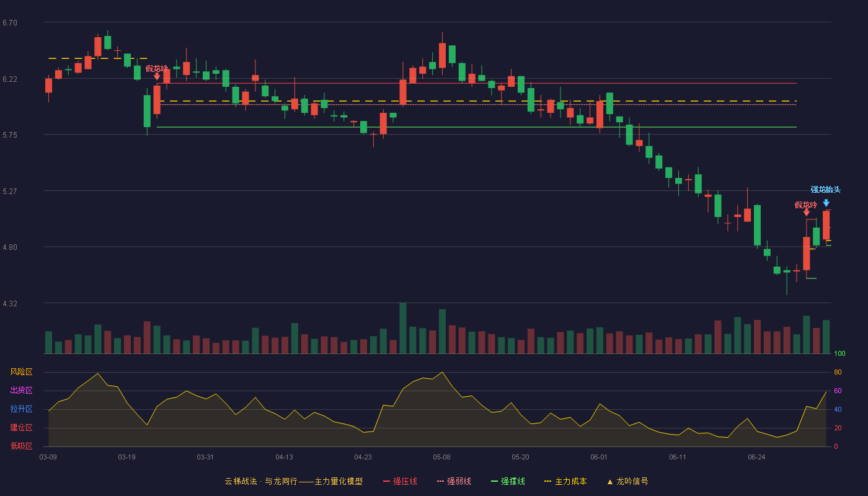868x496 pixels.
Task: Click the 05-20 date label
Action: pos(520,457)
